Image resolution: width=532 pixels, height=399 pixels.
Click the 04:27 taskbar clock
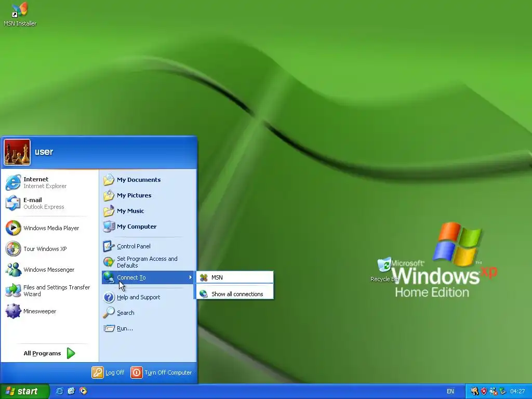pyautogui.click(x=517, y=392)
